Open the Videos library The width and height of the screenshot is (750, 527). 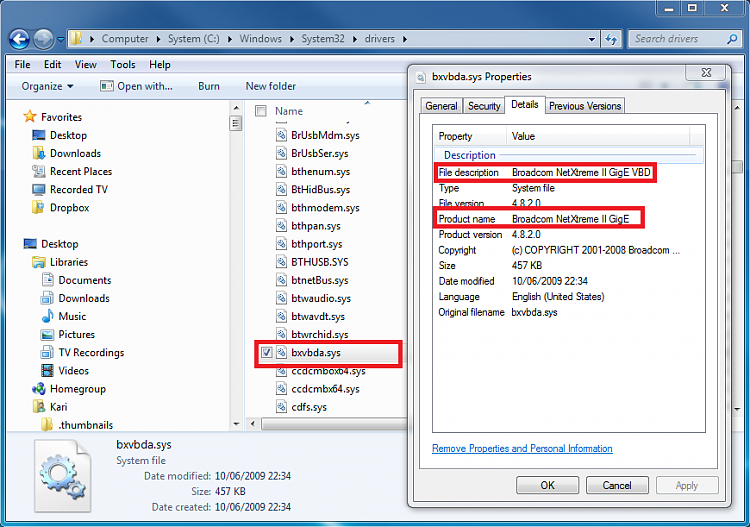73,371
